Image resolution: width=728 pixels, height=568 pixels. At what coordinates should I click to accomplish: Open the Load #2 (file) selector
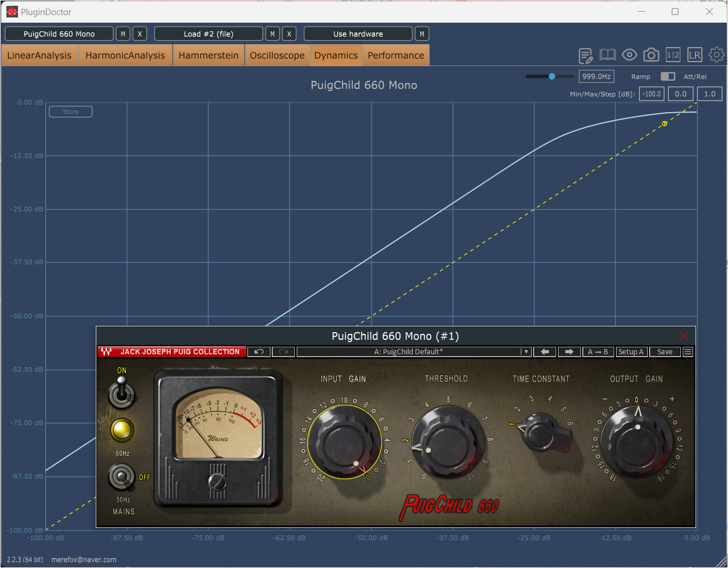pyautogui.click(x=208, y=34)
